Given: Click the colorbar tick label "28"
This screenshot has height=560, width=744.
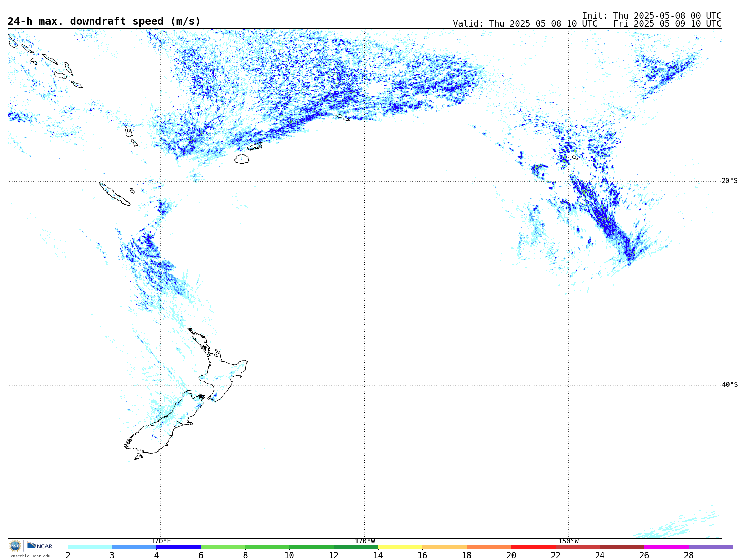Looking at the screenshot, I should [689, 555].
